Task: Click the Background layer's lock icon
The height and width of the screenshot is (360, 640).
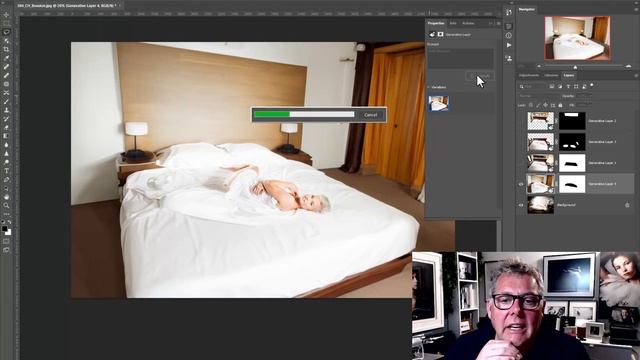Action: (x=627, y=205)
